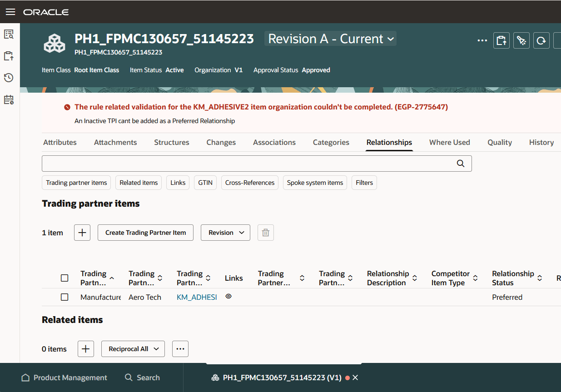Click the Oracle logo
This screenshot has width=561, height=392.
pos(46,12)
